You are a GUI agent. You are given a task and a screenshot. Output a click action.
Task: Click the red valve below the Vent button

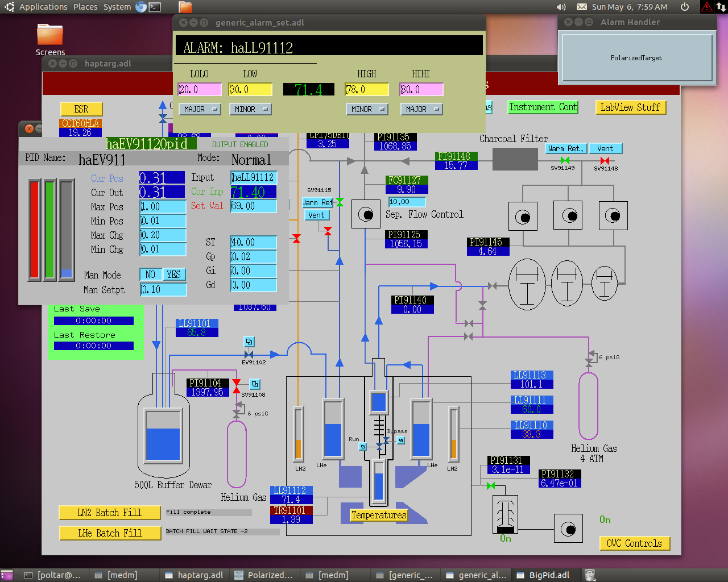tap(328, 231)
